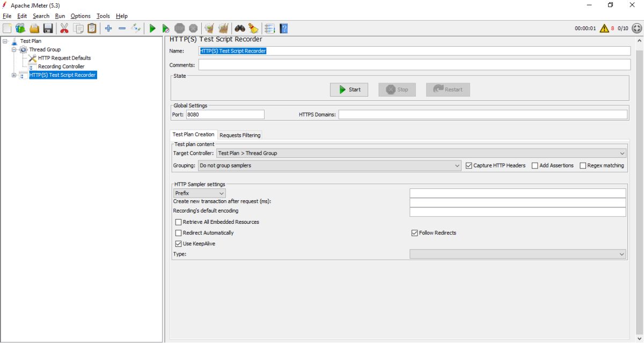Cut the selected element with scissors icon

point(64,28)
